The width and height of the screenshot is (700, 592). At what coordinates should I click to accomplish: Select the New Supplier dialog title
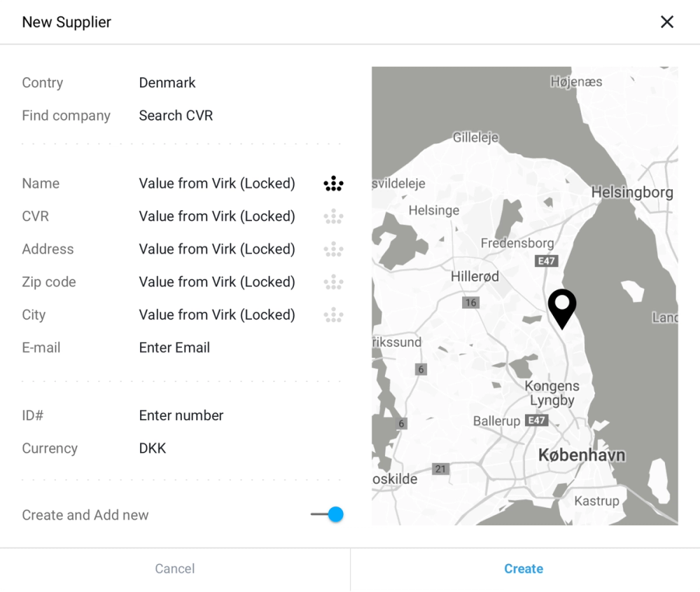[66, 22]
